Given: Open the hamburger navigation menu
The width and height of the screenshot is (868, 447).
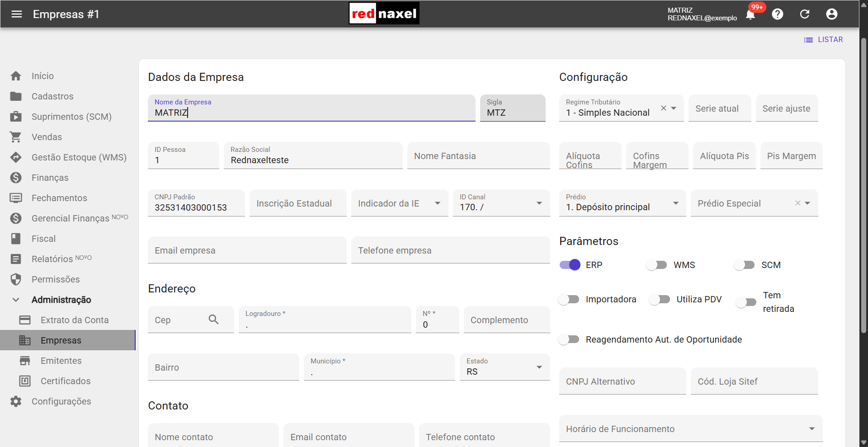Looking at the screenshot, I should (x=17, y=14).
